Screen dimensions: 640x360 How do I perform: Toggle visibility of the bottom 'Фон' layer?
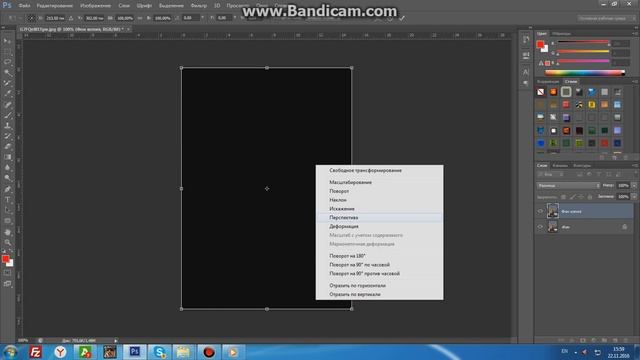[x=540, y=227]
